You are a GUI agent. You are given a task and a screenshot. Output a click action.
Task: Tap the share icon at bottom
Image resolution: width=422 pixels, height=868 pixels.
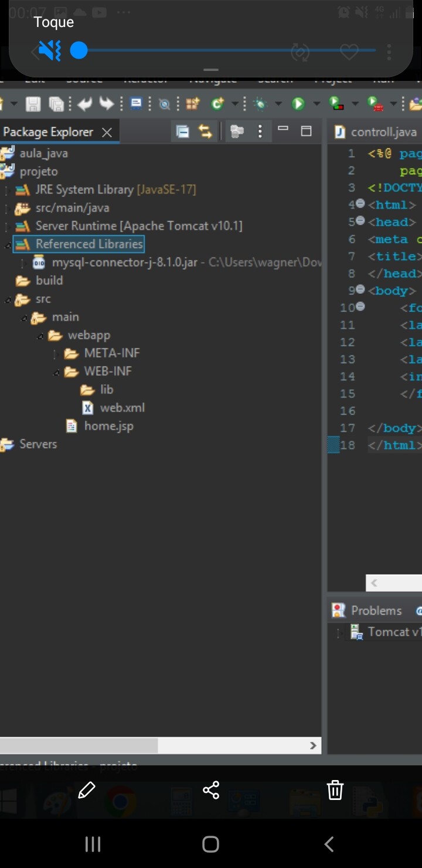211,790
